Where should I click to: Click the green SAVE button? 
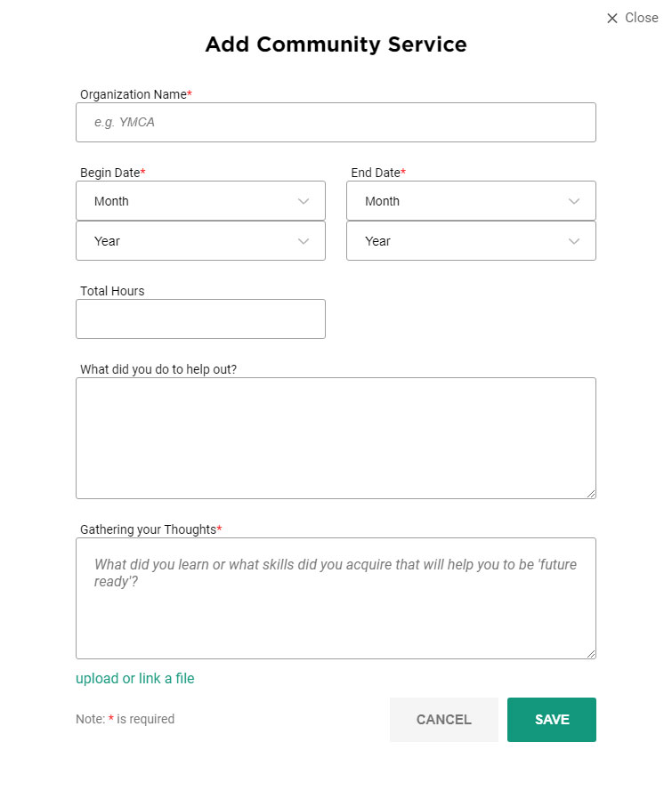[552, 719]
